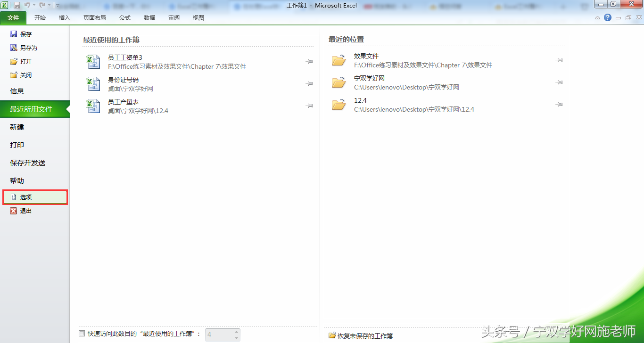Switch to the 公式 ribbon tab
644x343 pixels.
tap(125, 18)
